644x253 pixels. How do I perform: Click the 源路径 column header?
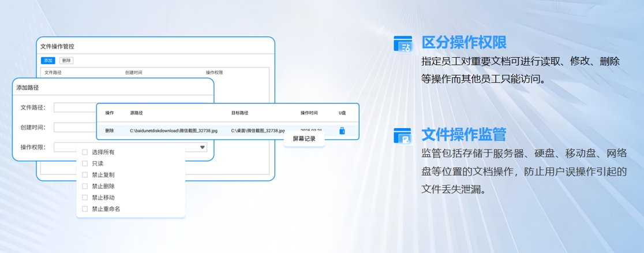click(x=136, y=113)
